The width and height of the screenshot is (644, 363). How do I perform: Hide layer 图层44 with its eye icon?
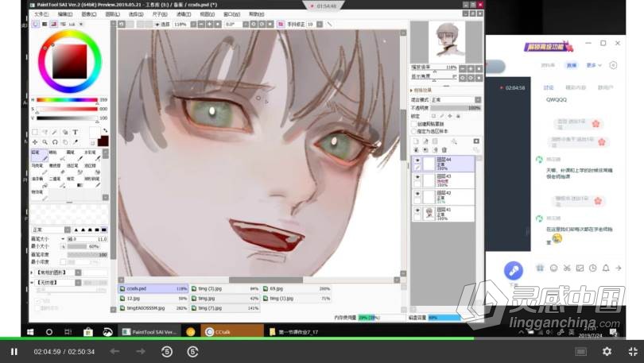tap(417, 160)
